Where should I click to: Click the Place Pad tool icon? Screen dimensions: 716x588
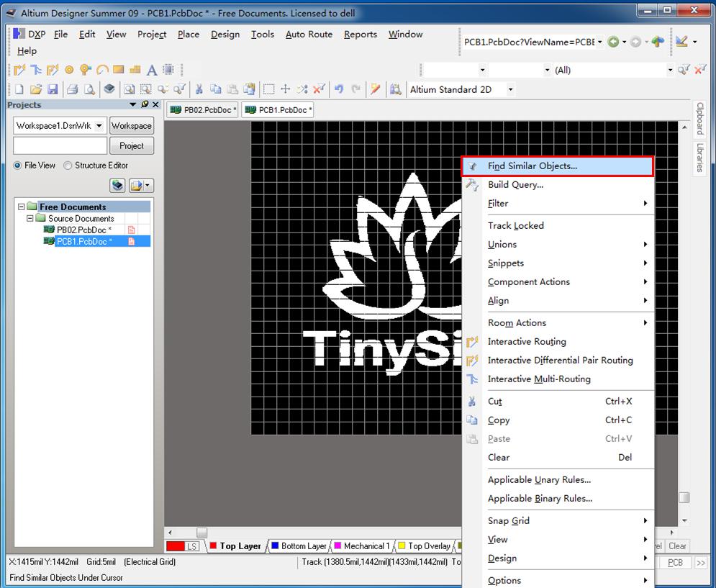(x=69, y=70)
